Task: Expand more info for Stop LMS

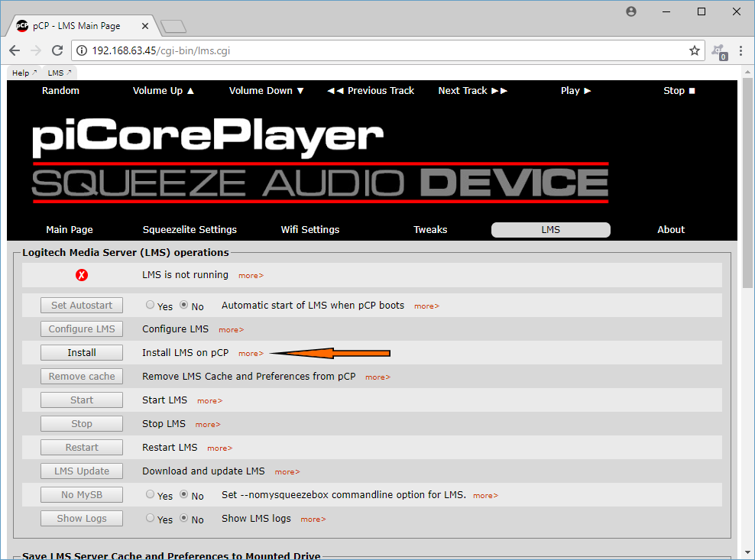Action: [x=208, y=424]
